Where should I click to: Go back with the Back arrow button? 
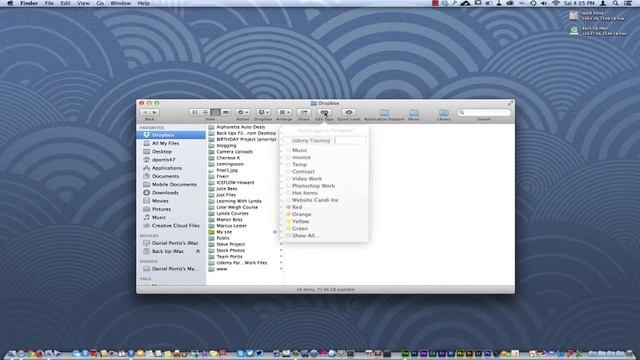pos(145,112)
